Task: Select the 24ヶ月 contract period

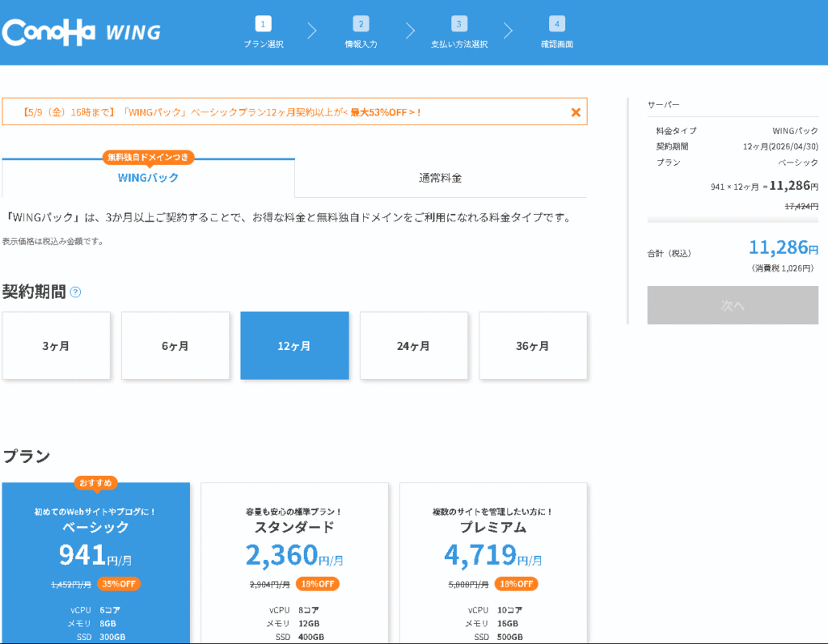Action: (x=413, y=346)
